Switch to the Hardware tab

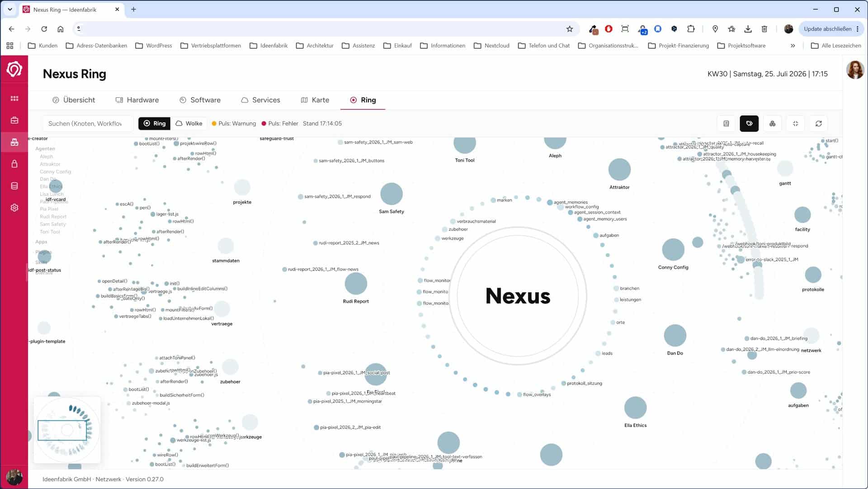coord(137,100)
